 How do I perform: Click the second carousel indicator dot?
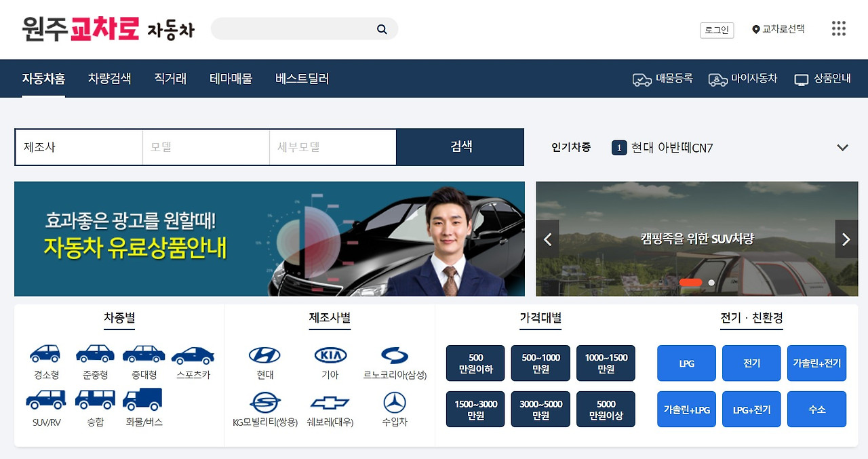[711, 282]
